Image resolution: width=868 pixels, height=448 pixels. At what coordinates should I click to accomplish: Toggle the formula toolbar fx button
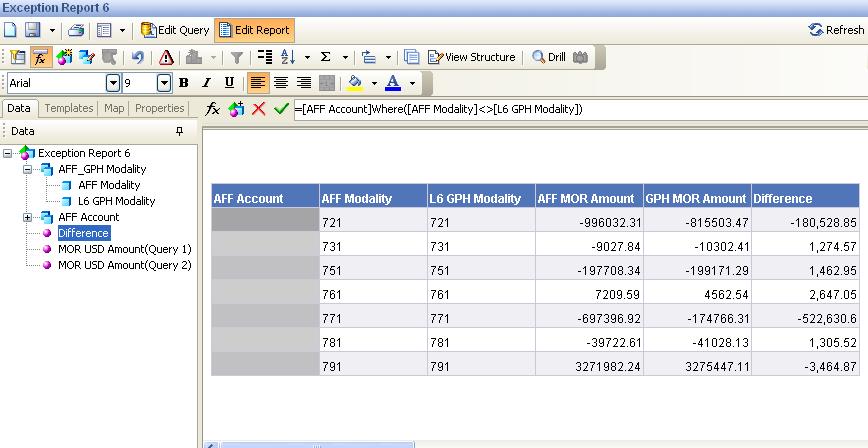(40, 57)
